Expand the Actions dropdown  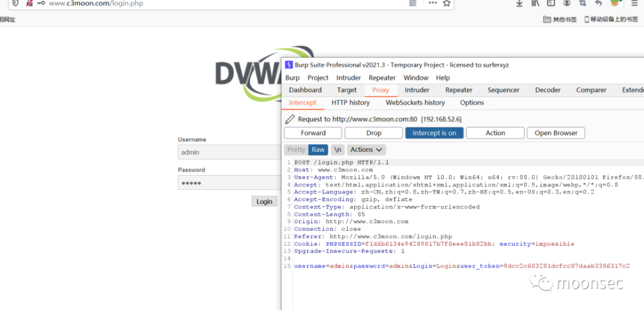pos(366,150)
